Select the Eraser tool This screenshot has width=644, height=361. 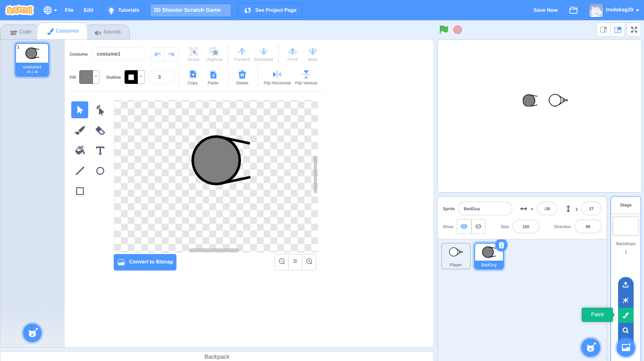tap(100, 130)
